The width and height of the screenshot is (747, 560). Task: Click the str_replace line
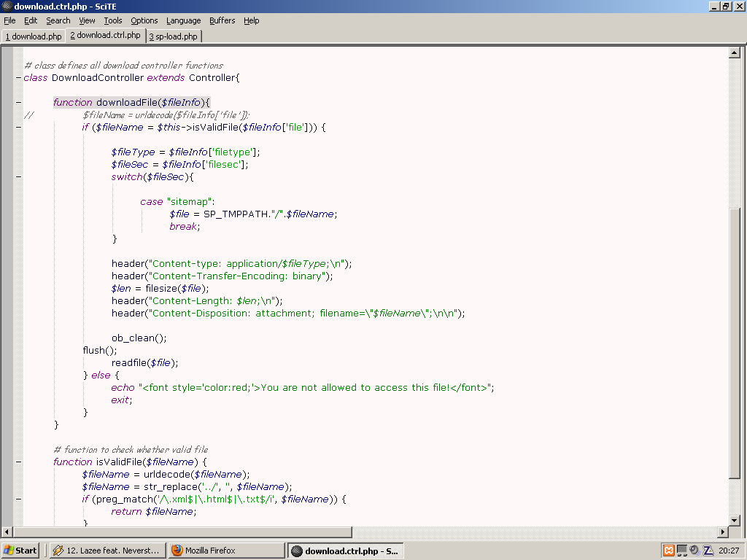pyautogui.click(x=187, y=486)
